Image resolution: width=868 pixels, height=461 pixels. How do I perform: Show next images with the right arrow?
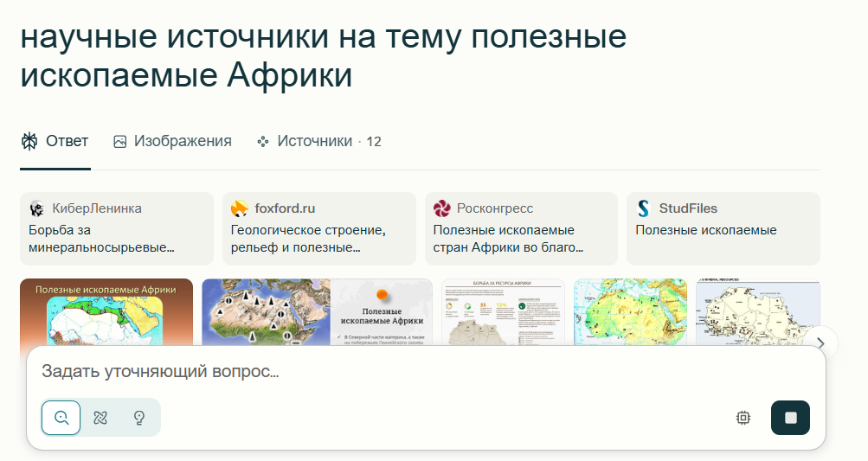(x=821, y=343)
